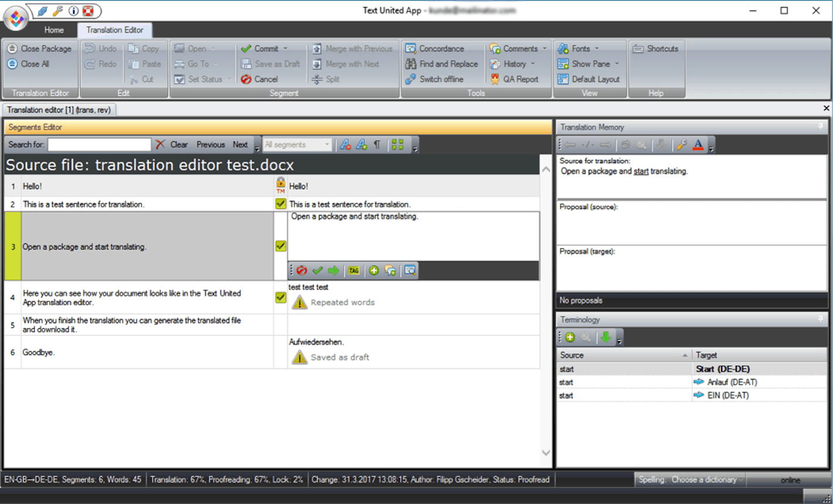The height and width of the screenshot is (504, 833).
Task: Click the preview window icon in the segment toolbar
Action: point(410,270)
